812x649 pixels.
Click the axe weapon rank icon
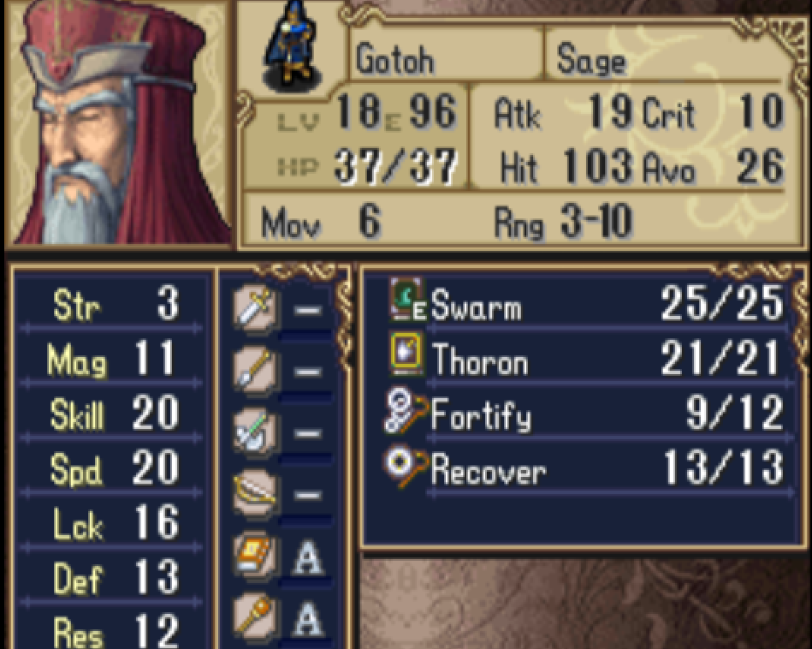click(x=254, y=432)
